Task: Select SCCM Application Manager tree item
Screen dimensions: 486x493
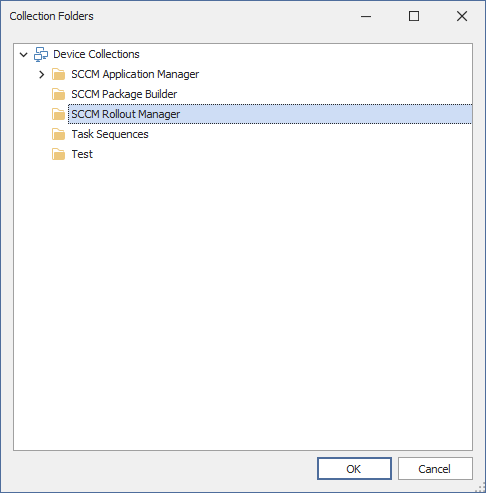Action: pyautogui.click(x=135, y=74)
